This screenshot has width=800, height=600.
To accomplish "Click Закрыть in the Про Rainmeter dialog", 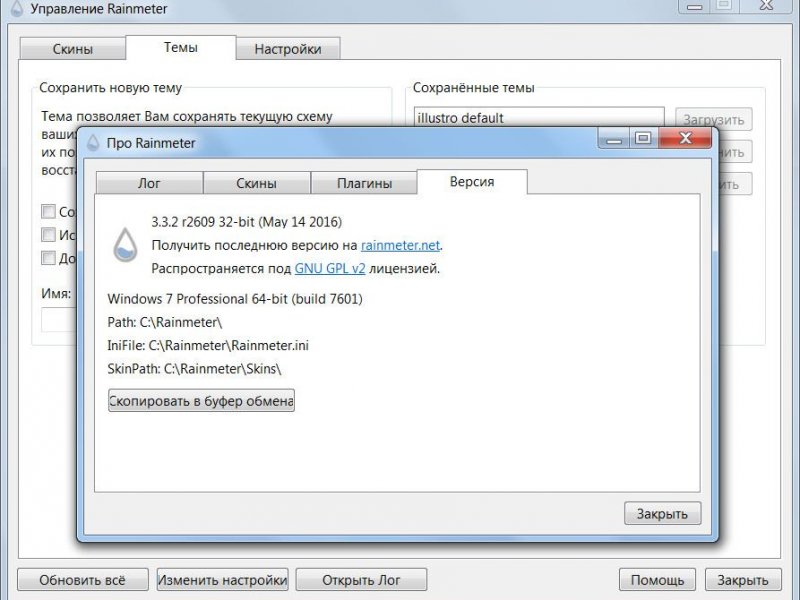I will [663, 513].
